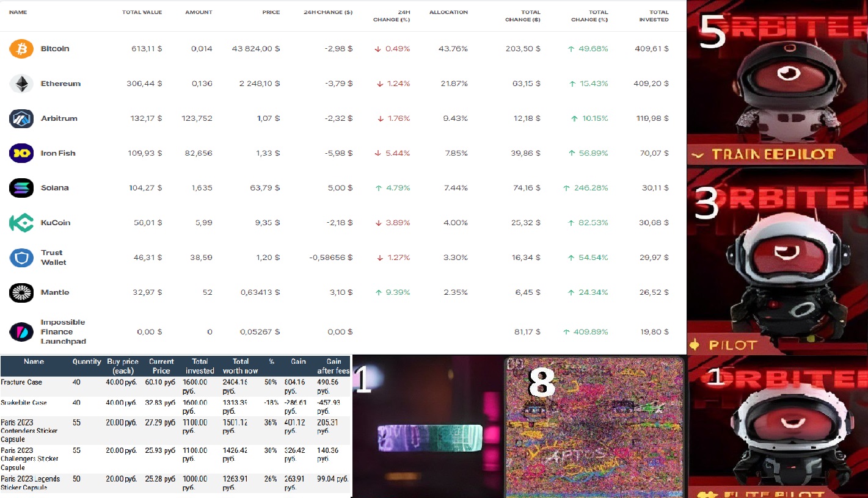The height and width of the screenshot is (498, 868).
Task: Sort by the TOTAL VALUE column header
Action: 142,12
